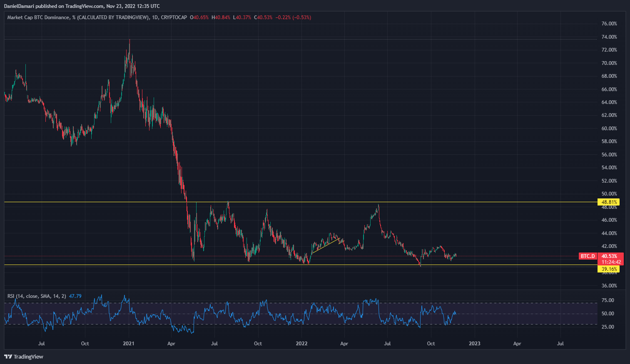Click the 60.00% price axis label

coord(609,129)
